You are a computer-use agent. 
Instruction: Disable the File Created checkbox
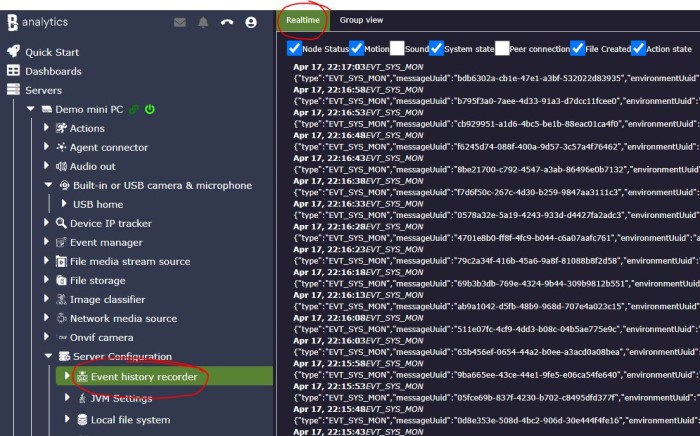click(577, 48)
